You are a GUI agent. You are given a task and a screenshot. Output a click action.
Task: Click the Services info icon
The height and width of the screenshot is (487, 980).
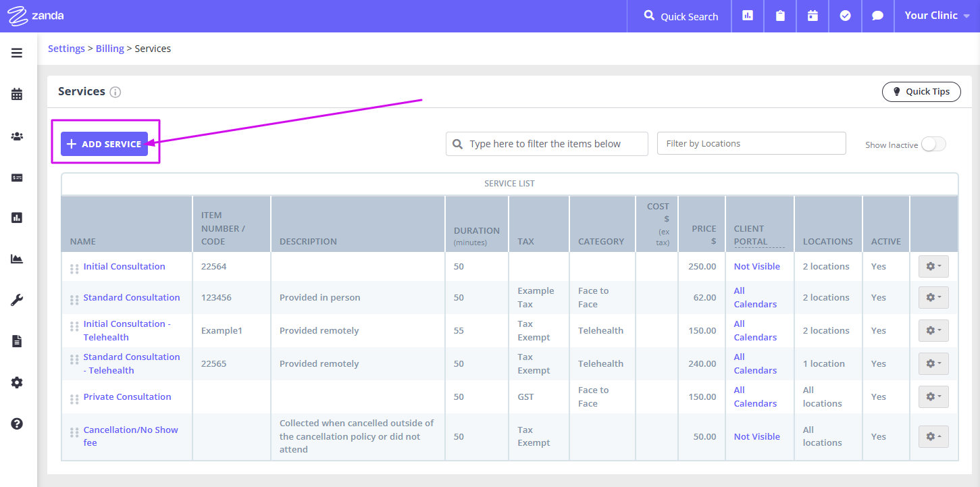(115, 92)
